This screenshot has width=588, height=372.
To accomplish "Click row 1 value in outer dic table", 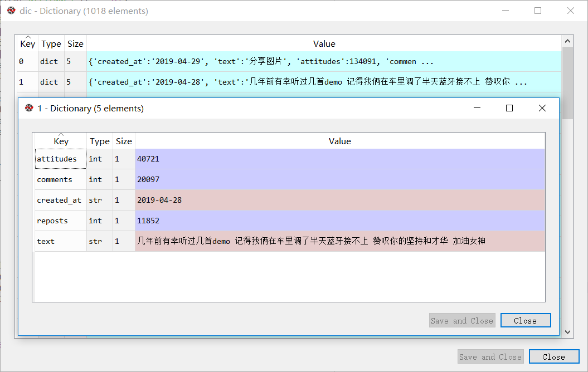I will pos(324,82).
